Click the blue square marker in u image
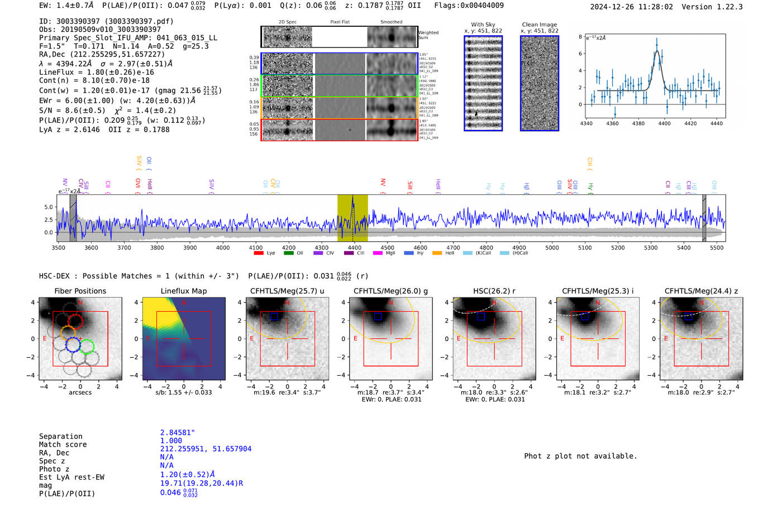 274,317
